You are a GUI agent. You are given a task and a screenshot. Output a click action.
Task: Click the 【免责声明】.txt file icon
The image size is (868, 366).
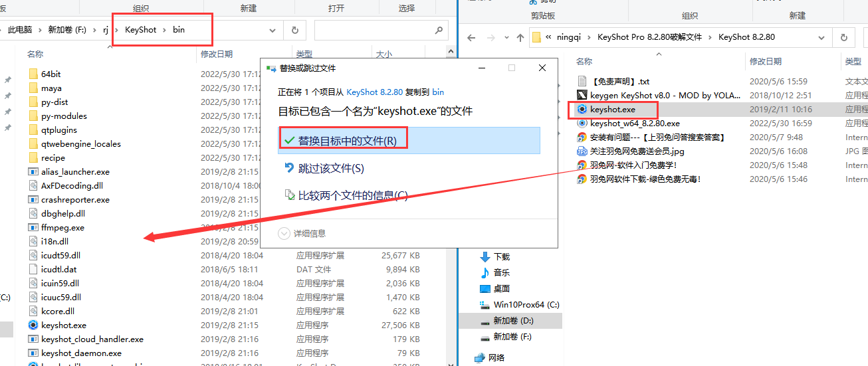point(582,81)
